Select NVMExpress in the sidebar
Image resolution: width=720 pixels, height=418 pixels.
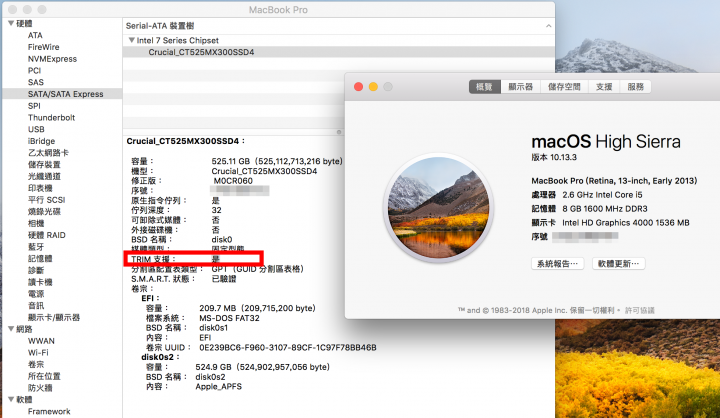(52, 59)
